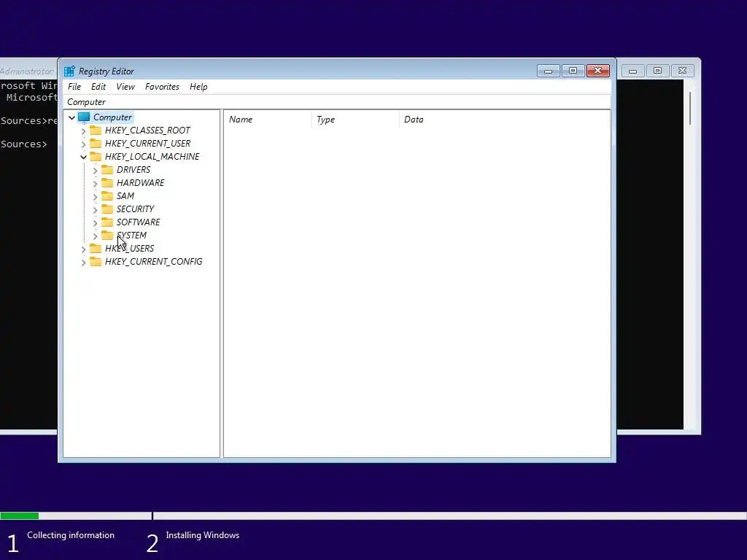
Task: Click the SAM folder icon
Action: [x=107, y=195]
